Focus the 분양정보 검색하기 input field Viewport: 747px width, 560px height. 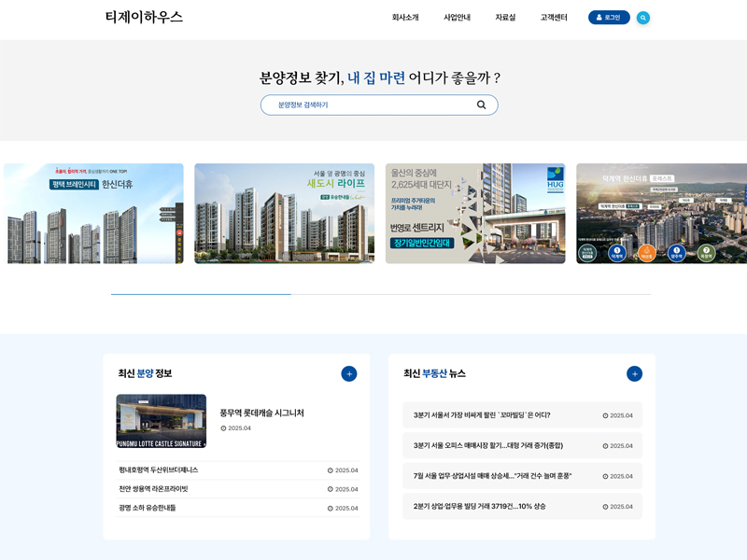point(369,105)
